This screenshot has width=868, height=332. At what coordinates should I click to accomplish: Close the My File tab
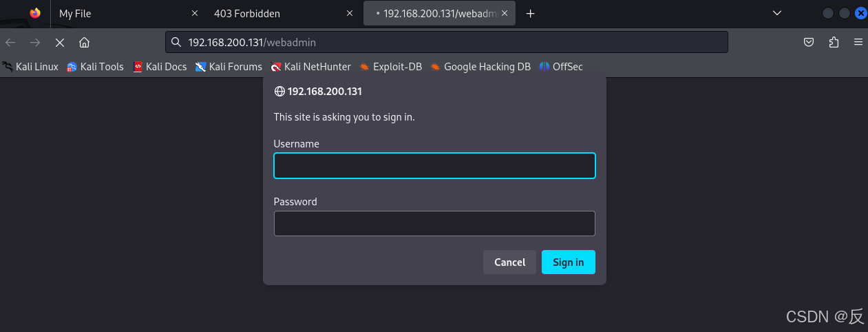coord(195,13)
